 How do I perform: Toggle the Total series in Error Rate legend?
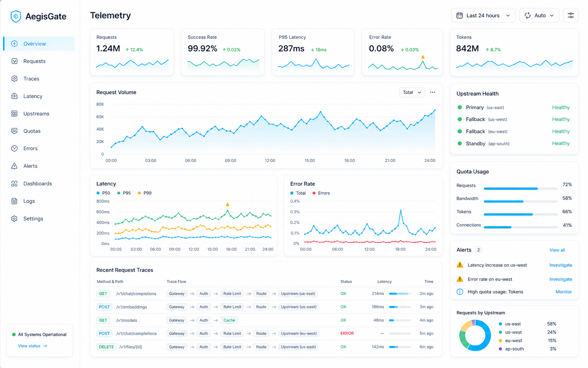click(298, 193)
